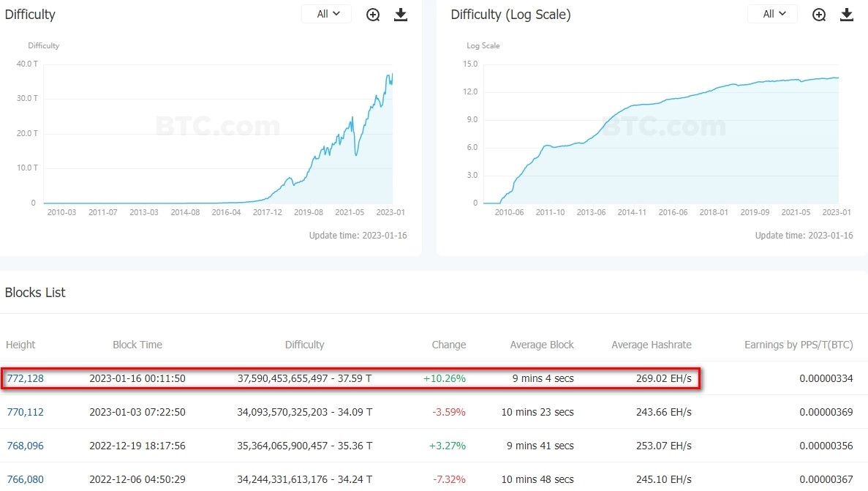Zoom into the Difficulty (Log Scale) chart

819,15
